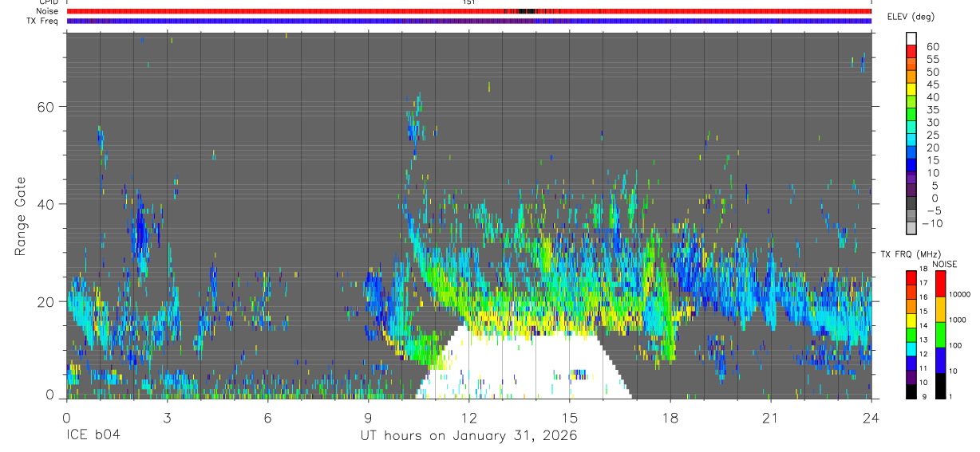Click the '1000' label on NOISE legend
The width and height of the screenshot is (980, 452).
958,320
